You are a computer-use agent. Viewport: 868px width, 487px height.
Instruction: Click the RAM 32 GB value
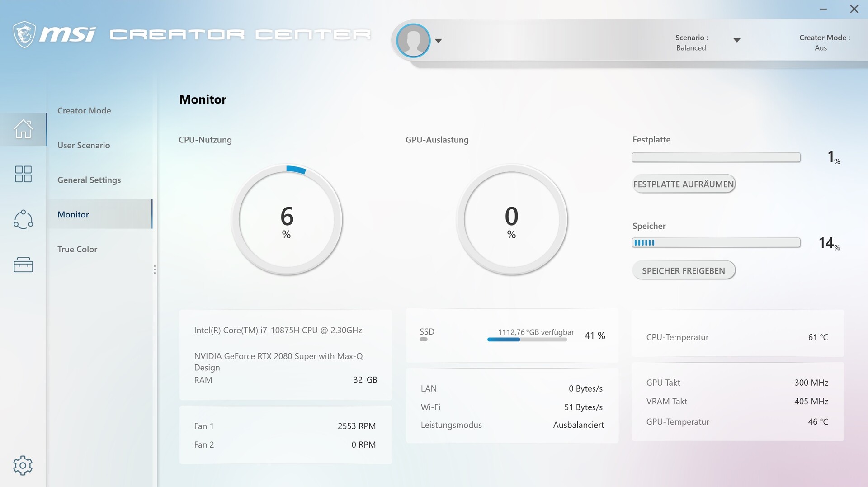point(365,380)
